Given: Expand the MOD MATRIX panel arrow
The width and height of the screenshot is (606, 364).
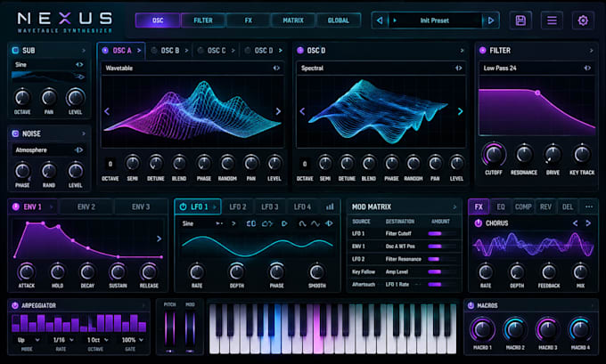Looking at the screenshot, I should click(454, 207).
